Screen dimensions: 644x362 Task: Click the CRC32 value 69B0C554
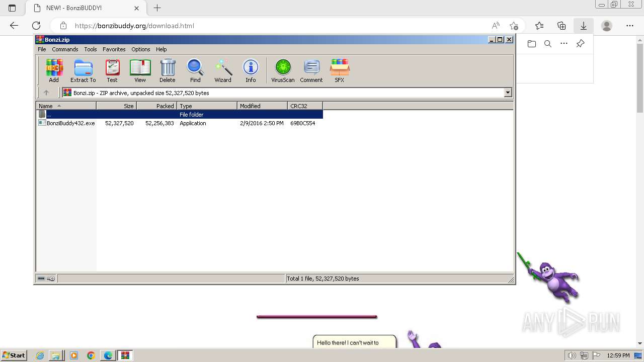coord(303,123)
